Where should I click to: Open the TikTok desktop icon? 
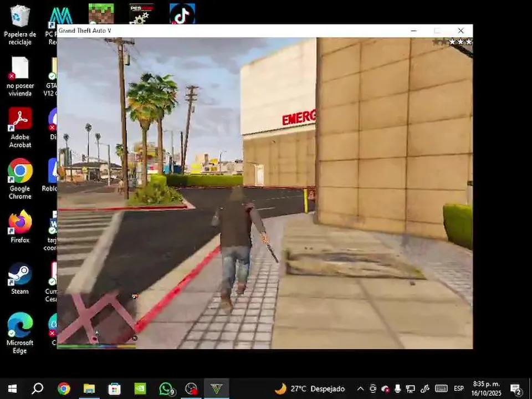tap(182, 13)
